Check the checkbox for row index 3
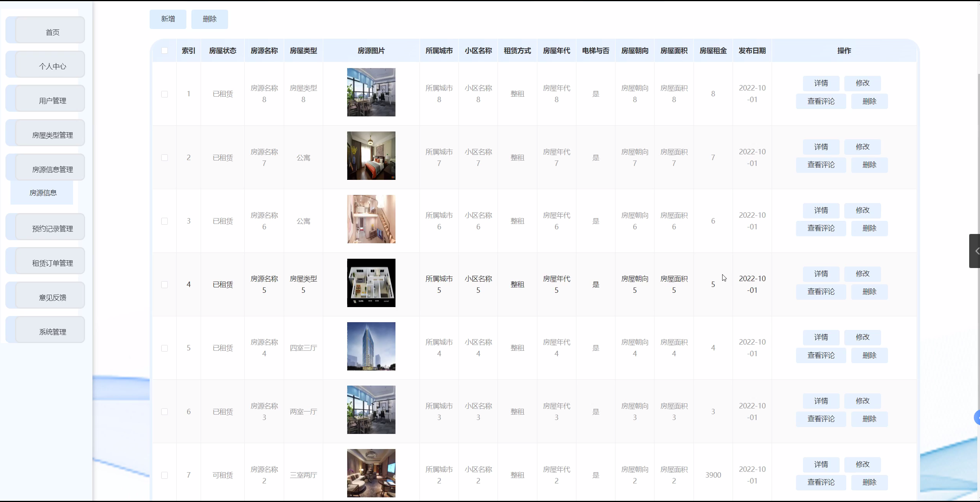This screenshot has width=980, height=502. point(165,221)
